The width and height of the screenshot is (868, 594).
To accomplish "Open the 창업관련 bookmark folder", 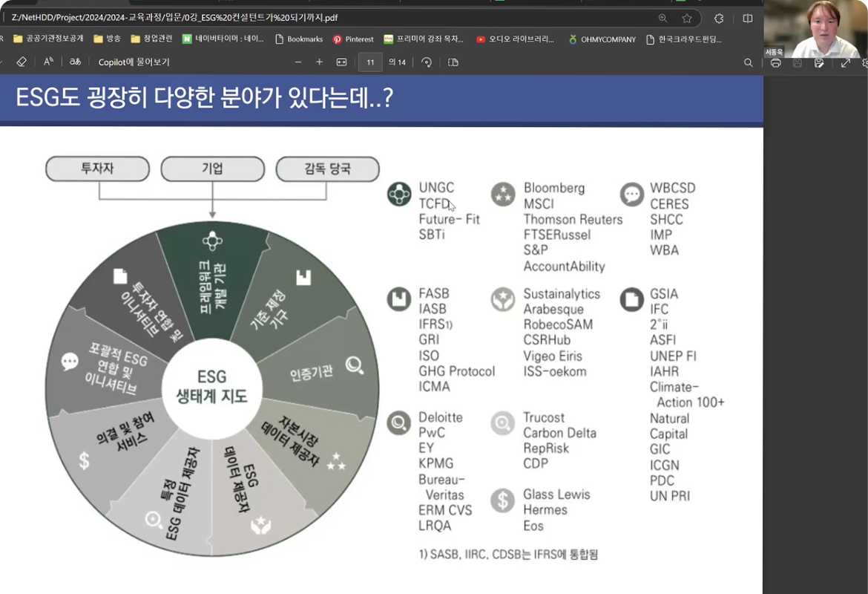I will tap(151, 39).
